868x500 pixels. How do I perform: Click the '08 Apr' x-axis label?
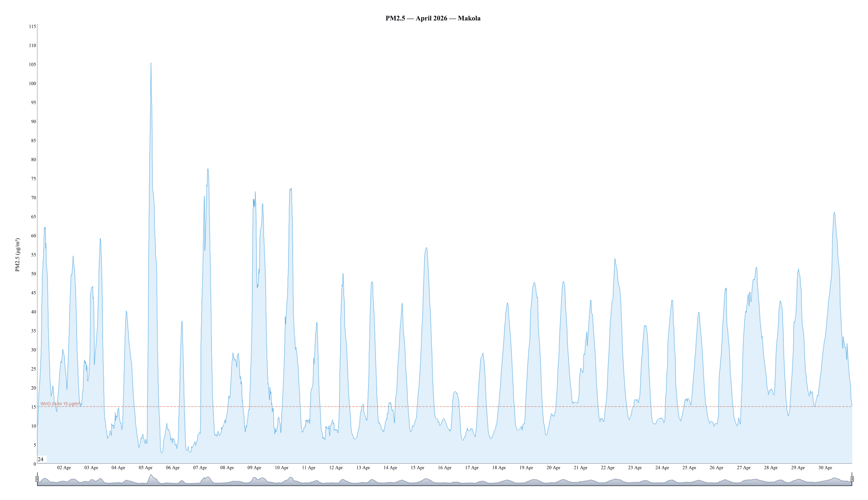(x=227, y=468)
